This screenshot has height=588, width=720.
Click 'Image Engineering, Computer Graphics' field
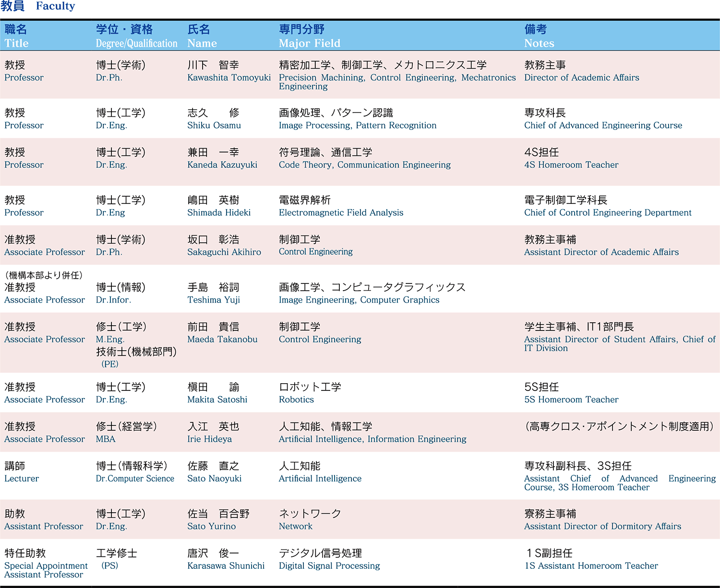click(x=359, y=300)
